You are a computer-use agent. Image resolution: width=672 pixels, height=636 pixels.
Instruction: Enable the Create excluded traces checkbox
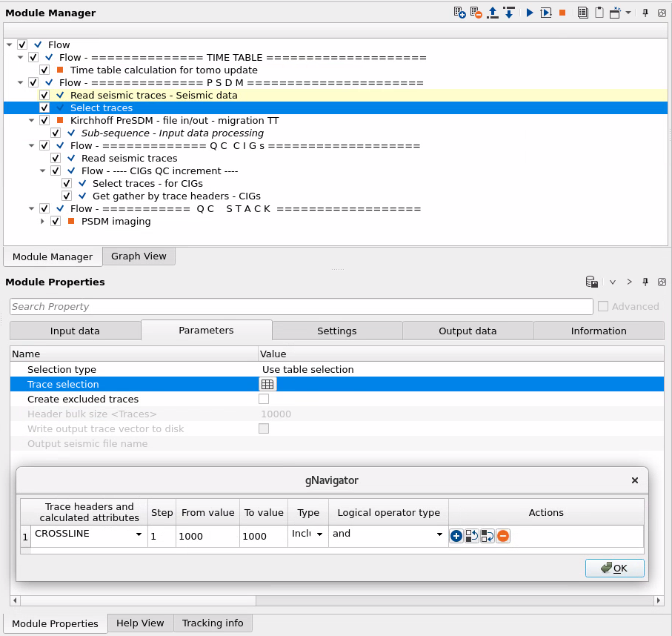(x=264, y=399)
